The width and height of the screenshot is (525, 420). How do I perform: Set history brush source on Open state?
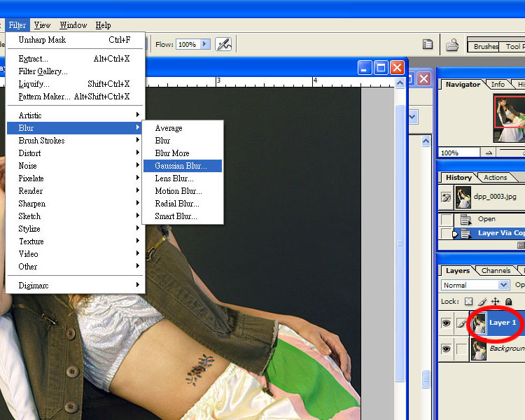tap(447, 220)
